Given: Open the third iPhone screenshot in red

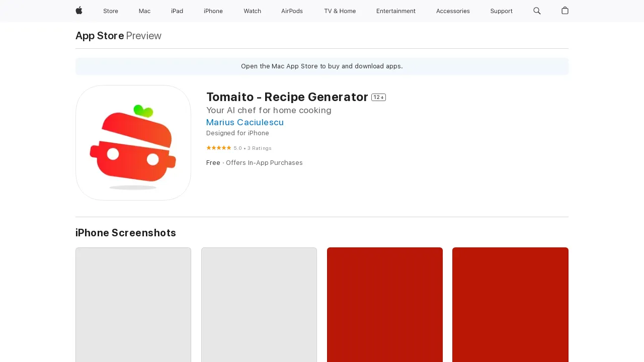Looking at the screenshot, I should [385, 305].
